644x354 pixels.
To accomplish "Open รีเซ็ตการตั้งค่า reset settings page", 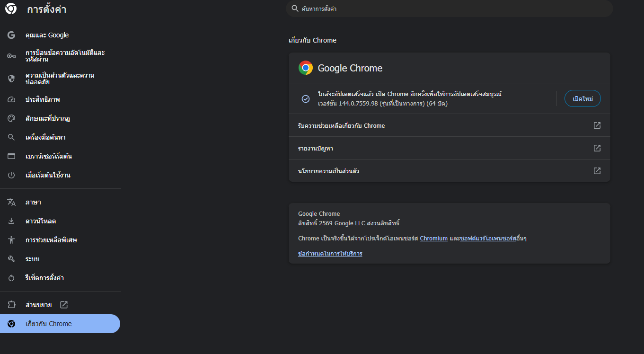I will point(44,278).
